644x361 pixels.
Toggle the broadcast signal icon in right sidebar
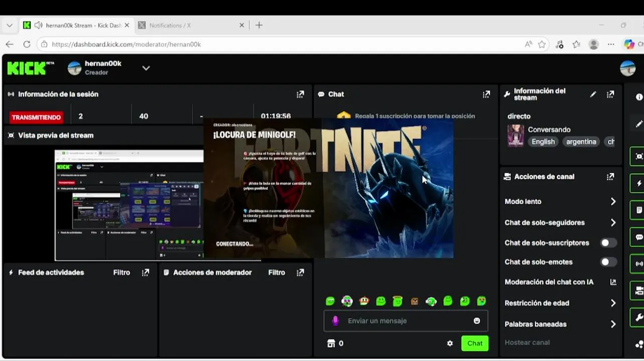click(x=638, y=264)
